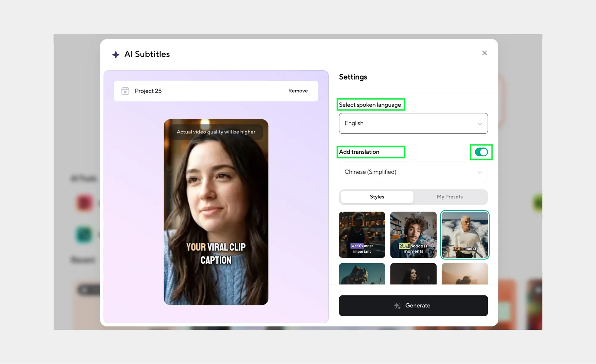Pick the sunset orange style thumbnail

[465, 274]
